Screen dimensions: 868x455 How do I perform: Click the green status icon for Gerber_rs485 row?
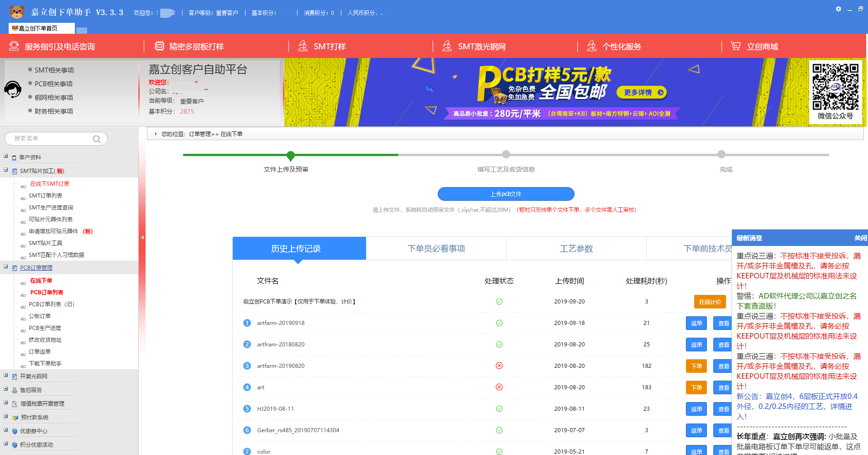(499, 430)
